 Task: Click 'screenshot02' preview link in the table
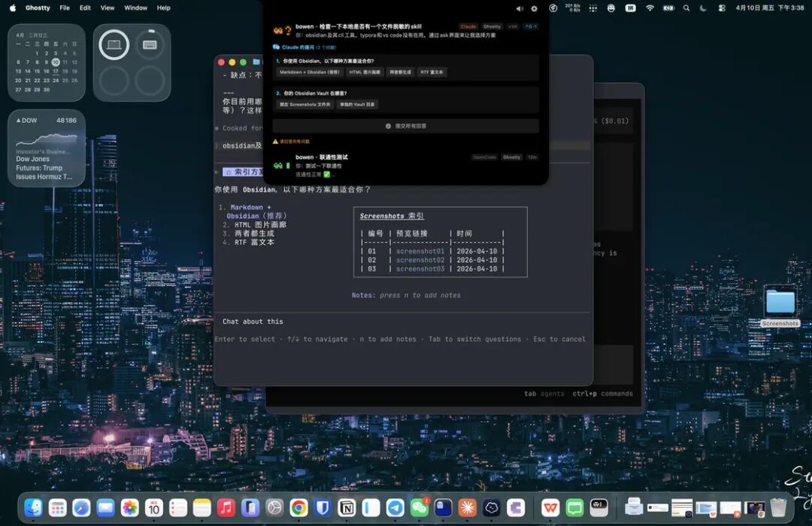tap(420, 260)
